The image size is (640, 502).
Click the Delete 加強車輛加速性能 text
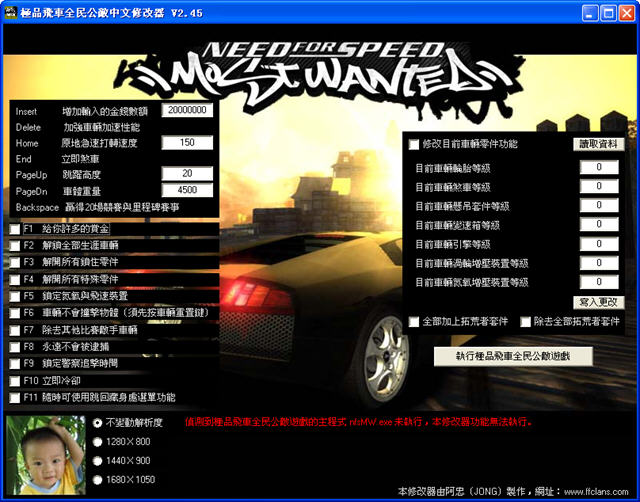tap(78, 127)
